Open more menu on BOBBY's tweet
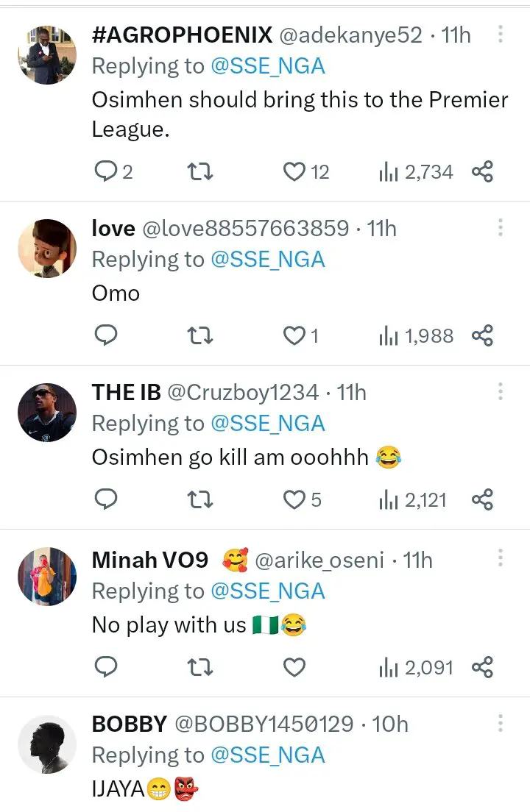Image resolution: width=530 pixels, height=812 pixels. pyautogui.click(x=500, y=723)
